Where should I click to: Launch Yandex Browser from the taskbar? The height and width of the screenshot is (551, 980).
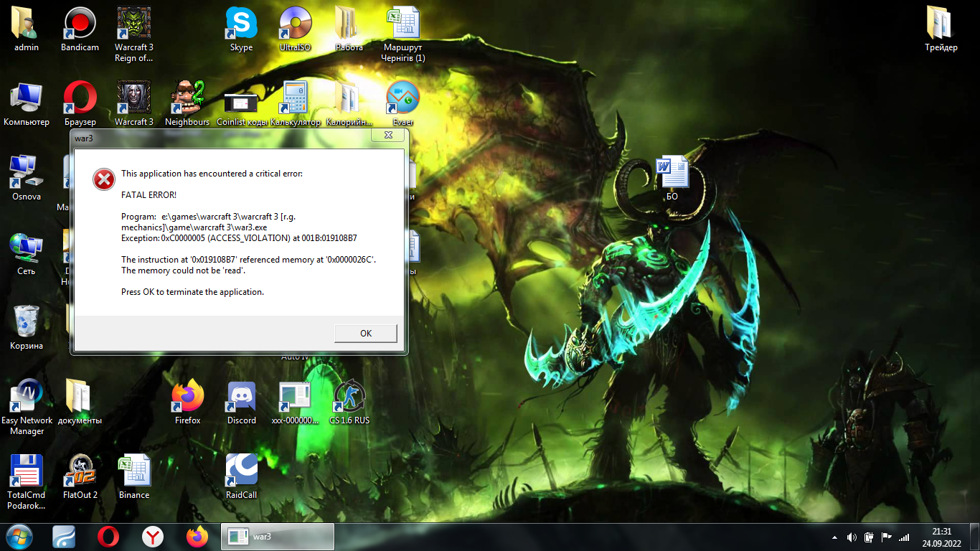pos(152,537)
